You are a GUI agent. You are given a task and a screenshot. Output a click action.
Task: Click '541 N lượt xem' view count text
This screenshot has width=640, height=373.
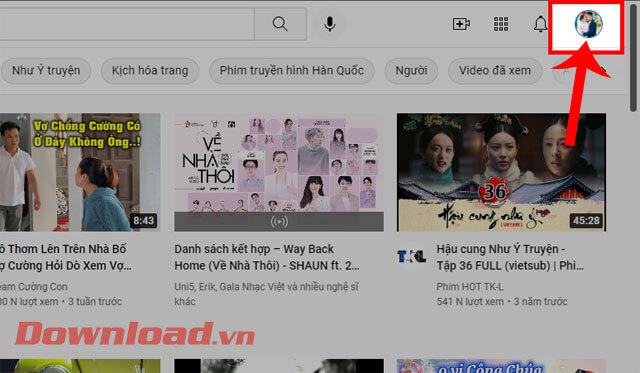coord(470,302)
